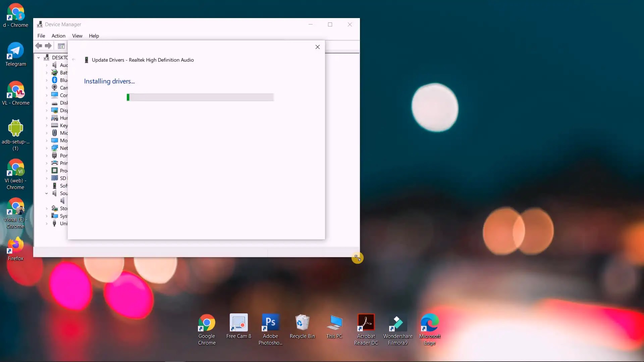
Task: Open Free Cam 8 shortcut
Action: coord(238,323)
